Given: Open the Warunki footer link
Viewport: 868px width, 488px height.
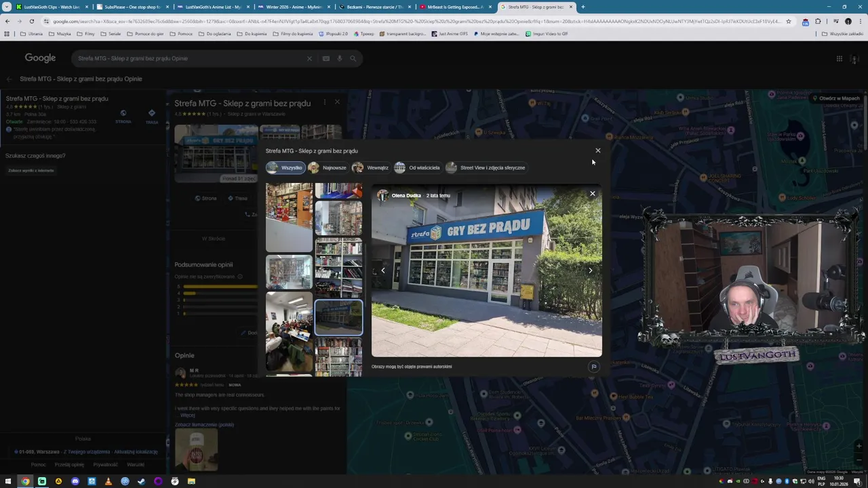Looking at the screenshot, I should point(136,465).
